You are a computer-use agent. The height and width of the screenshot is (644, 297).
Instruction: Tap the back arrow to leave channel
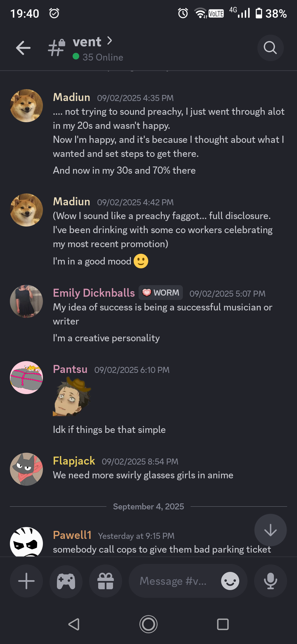click(23, 48)
